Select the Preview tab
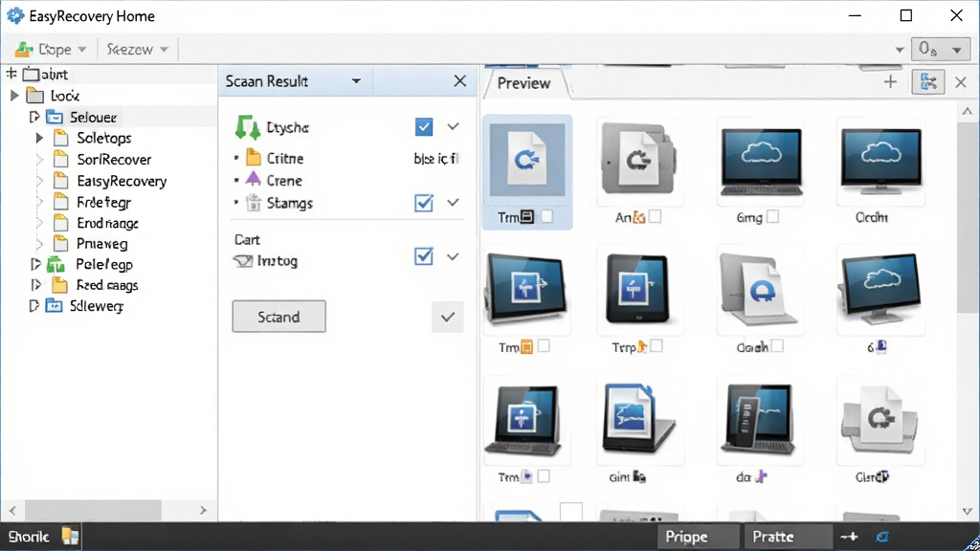This screenshot has width=980, height=551. point(523,83)
